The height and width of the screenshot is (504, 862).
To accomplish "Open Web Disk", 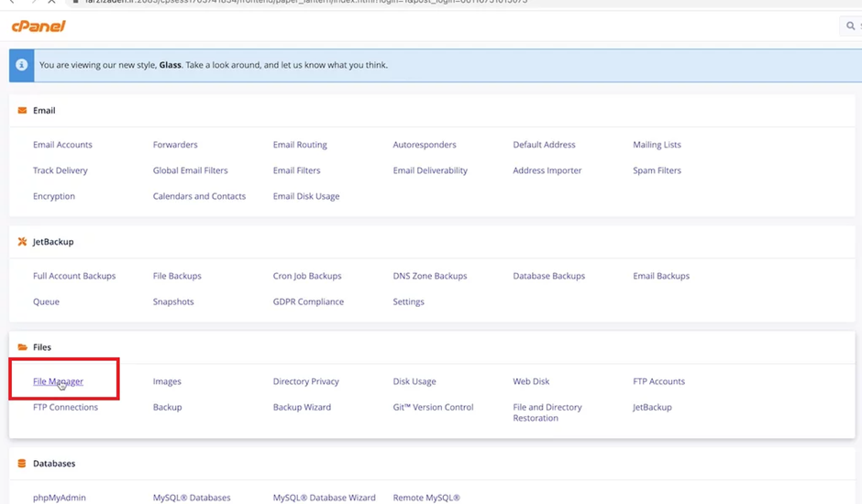I will pyautogui.click(x=531, y=381).
